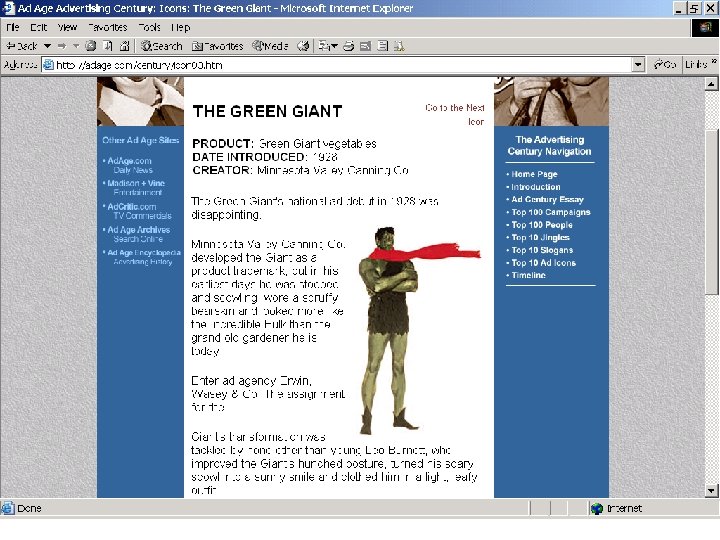The height and width of the screenshot is (540, 720).
Task: Stop page loading with the Stop icon
Action: tap(91, 46)
